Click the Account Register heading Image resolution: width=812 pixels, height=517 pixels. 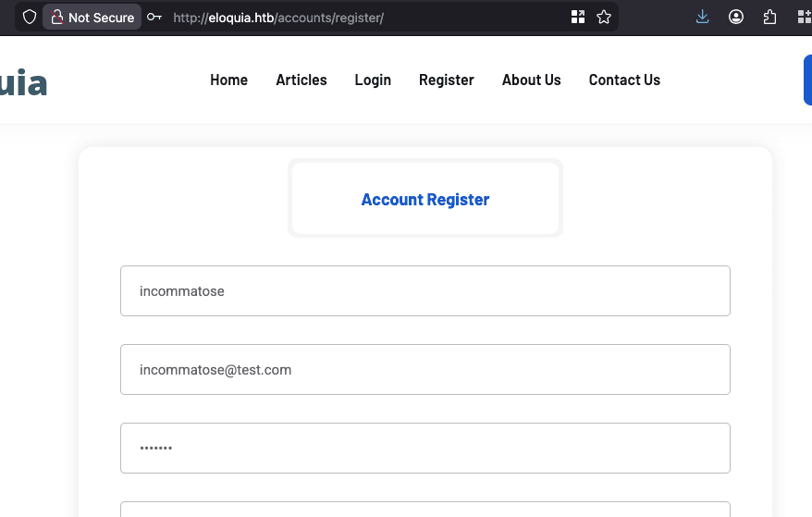point(425,200)
